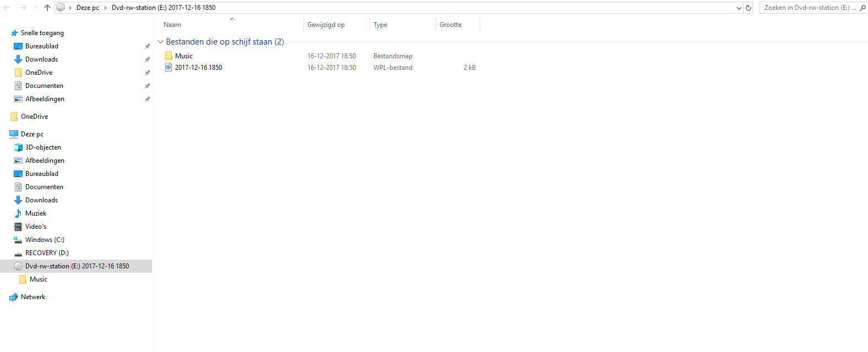The height and width of the screenshot is (352, 868).
Task: Open Netwerk in navigation pane
Action: (x=33, y=297)
